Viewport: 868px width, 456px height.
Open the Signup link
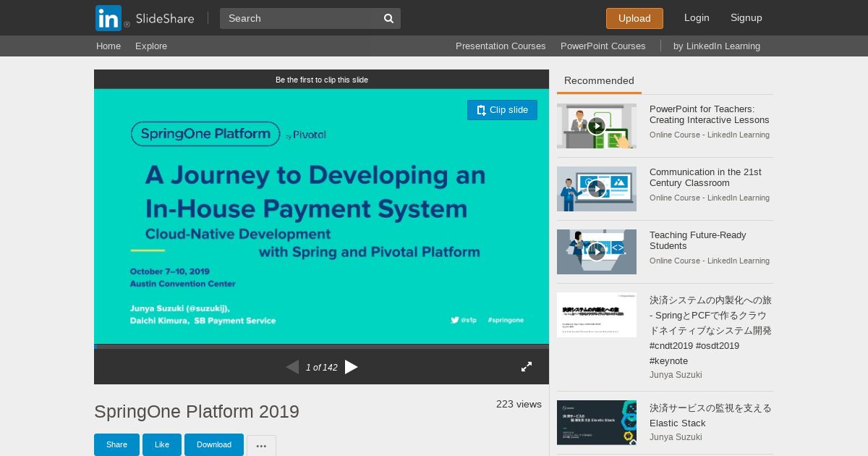[x=746, y=17]
